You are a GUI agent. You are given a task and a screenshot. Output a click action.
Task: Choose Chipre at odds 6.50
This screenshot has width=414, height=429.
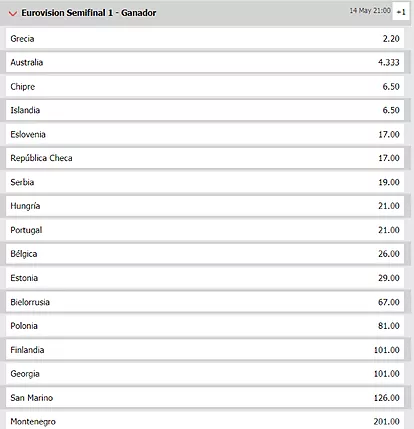pyautogui.click(x=205, y=86)
